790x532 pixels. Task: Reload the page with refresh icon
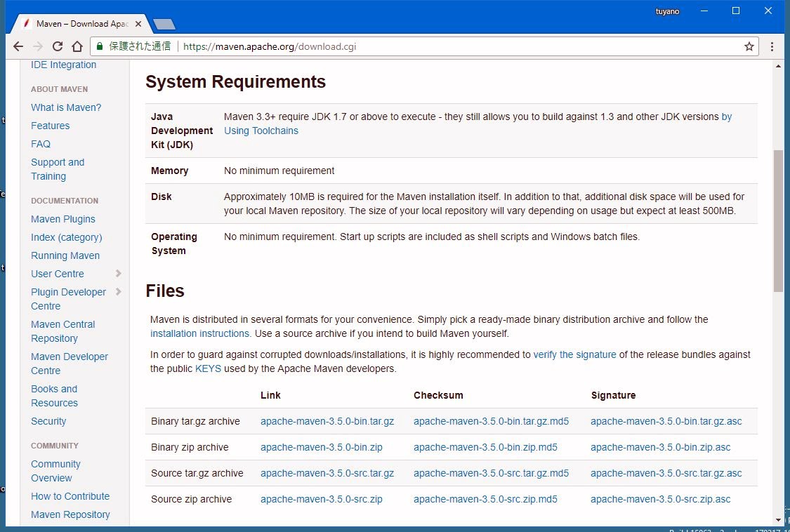[x=58, y=46]
